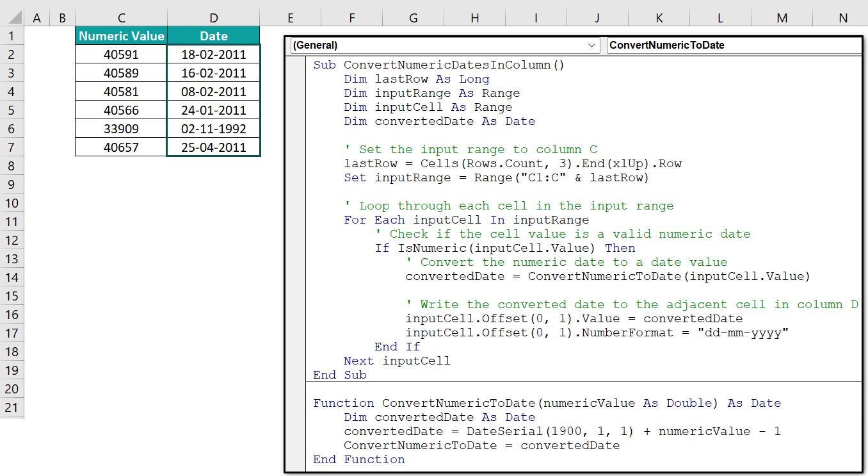Select column B header
Viewport: 868px width, 476px height.
tap(62, 19)
